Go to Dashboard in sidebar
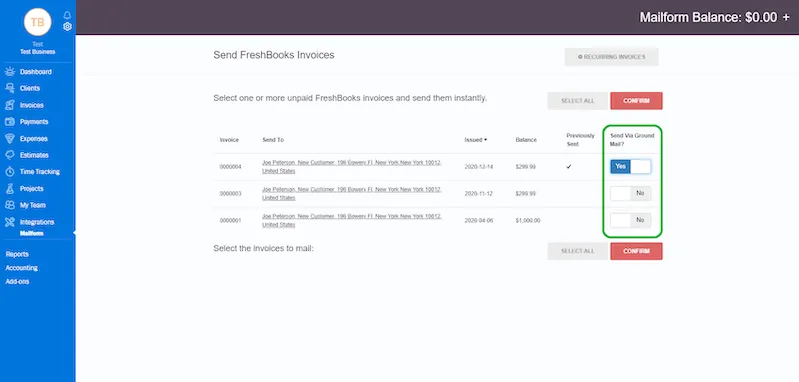This screenshot has height=382, width=799. (36, 72)
